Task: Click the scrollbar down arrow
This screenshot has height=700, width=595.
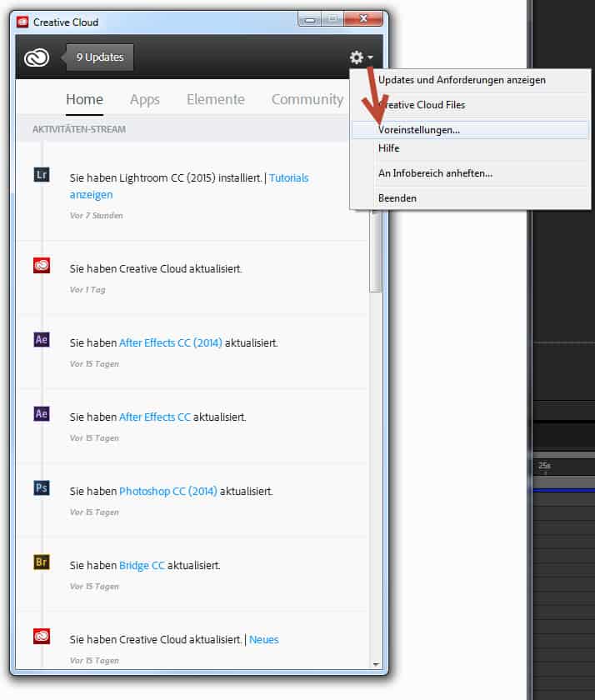Action: pos(376,664)
